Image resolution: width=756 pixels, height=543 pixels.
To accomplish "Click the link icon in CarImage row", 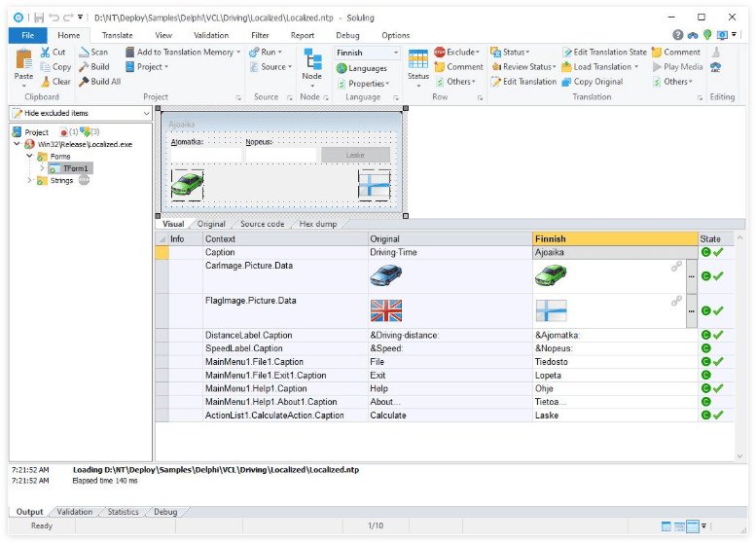I will tap(676, 267).
